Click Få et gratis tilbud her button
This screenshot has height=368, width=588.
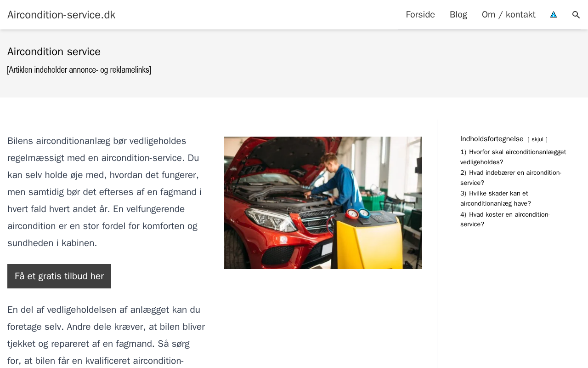pyautogui.click(x=59, y=276)
